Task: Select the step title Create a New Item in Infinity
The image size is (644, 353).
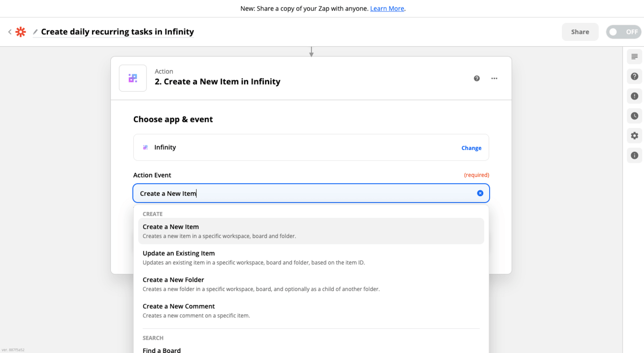Action: pos(218,82)
